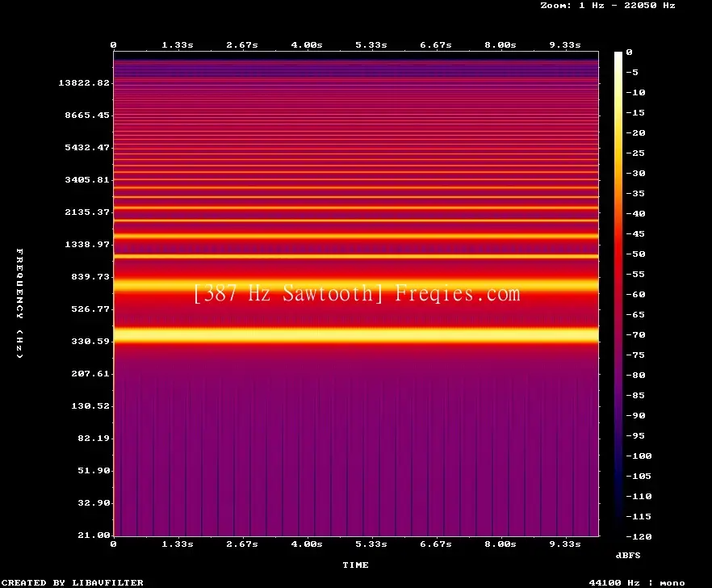
Task: Click the 9.33s label on the top time axis
Action: pos(565,45)
